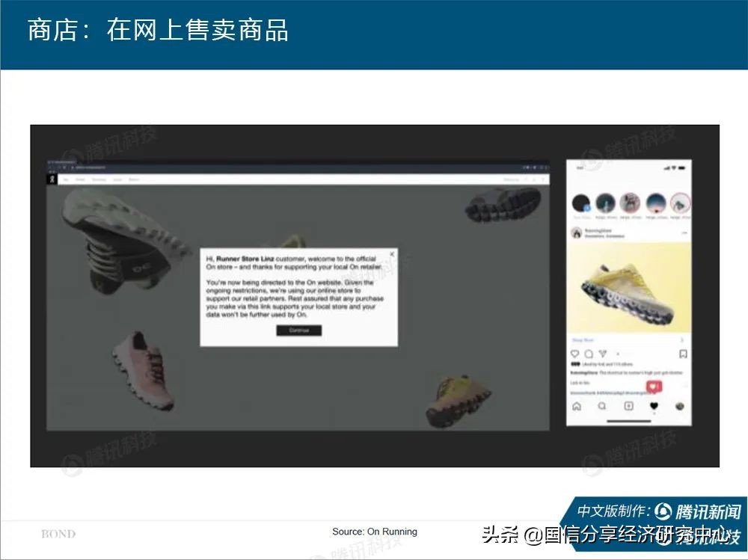The height and width of the screenshot is (560, 748).
Task: Tap the Instagram Home icon
Action: [x=577, y=406]
